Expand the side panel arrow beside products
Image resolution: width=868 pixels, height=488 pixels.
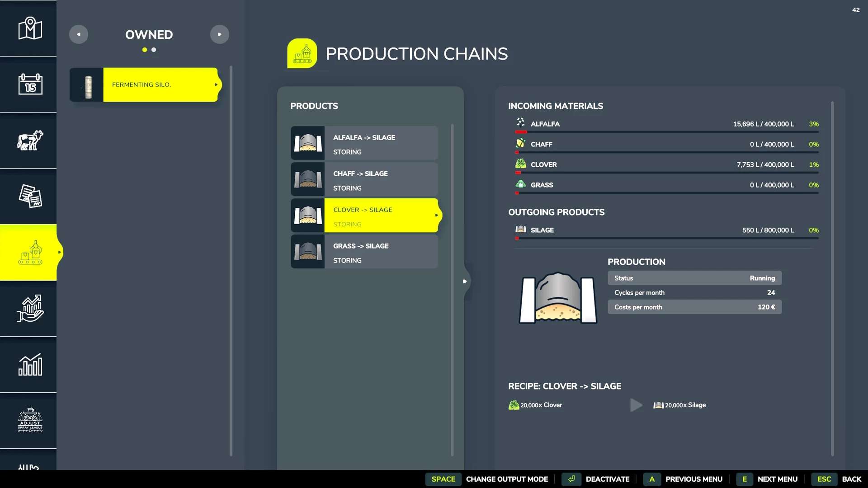465,282
